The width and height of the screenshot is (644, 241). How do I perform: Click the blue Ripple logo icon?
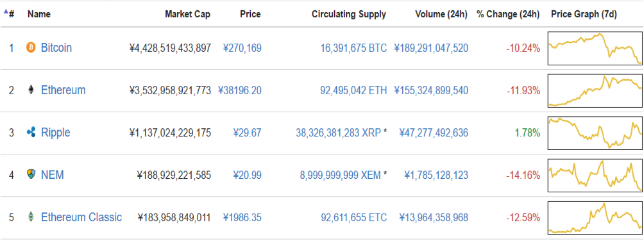click(x=31, y=133)
